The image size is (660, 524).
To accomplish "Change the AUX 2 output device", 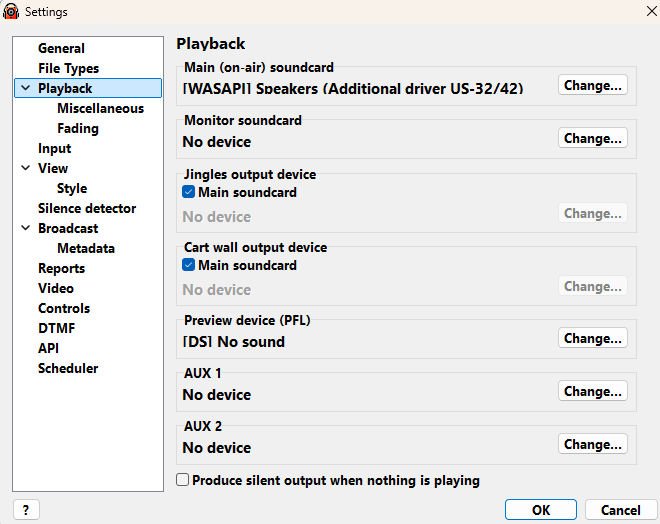I will [x=593, y=444].
